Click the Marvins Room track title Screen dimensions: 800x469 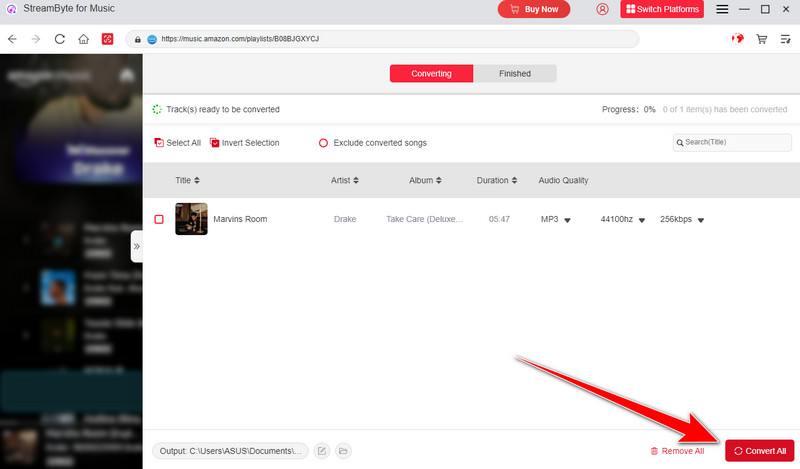(x=240, y=219)
